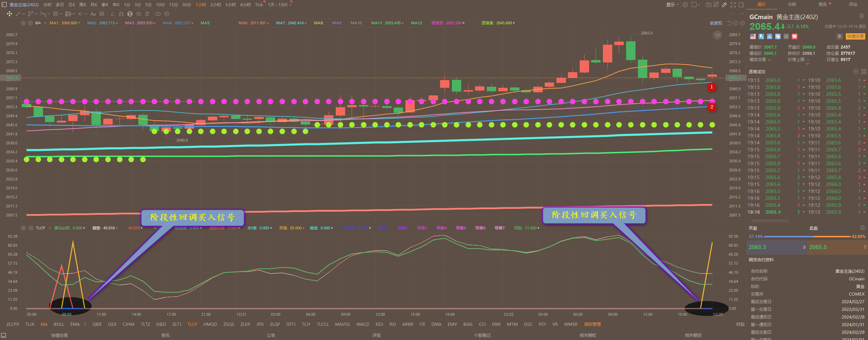Reset chart zoom with the reset arrow
This screenshot has width=868, height=340.
729,23
